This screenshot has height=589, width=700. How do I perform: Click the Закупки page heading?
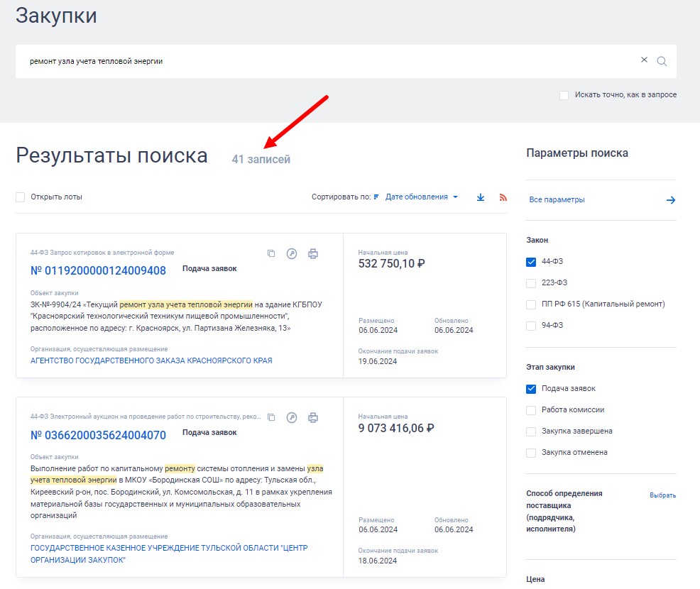coord(56,16)
